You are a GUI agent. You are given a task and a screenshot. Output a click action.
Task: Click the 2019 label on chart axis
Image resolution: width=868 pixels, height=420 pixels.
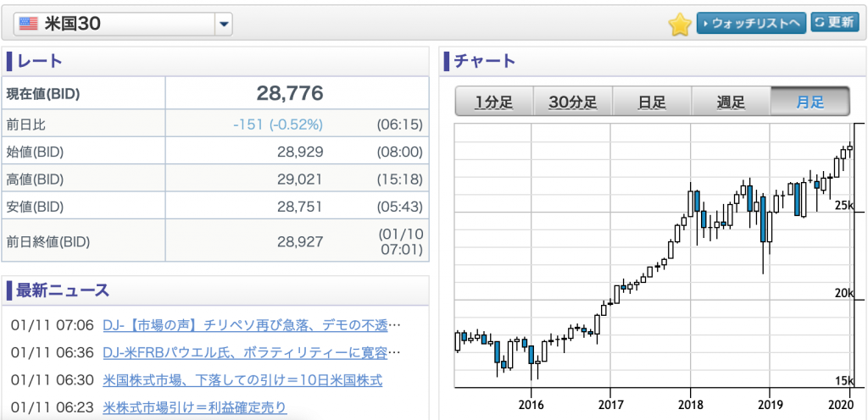(769, 404)
